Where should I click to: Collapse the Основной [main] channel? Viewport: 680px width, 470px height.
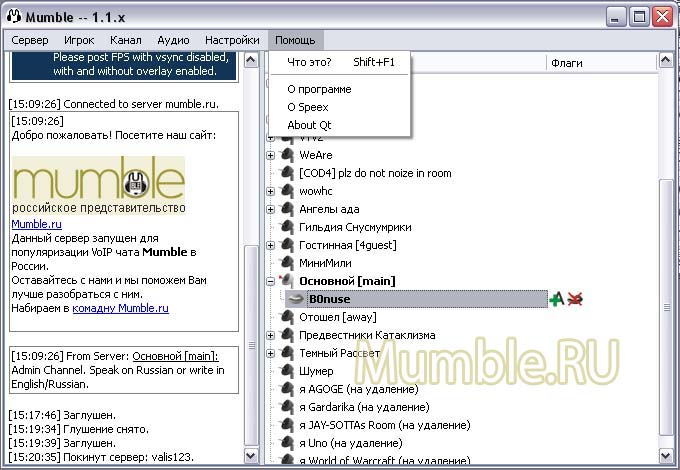(x=271, y=281)
